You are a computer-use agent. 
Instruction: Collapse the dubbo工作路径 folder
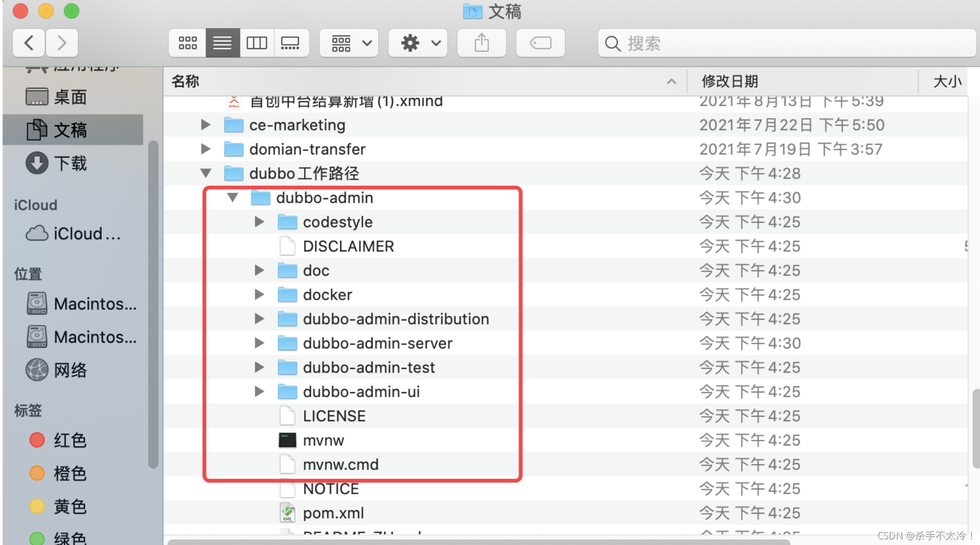[206, 173]
